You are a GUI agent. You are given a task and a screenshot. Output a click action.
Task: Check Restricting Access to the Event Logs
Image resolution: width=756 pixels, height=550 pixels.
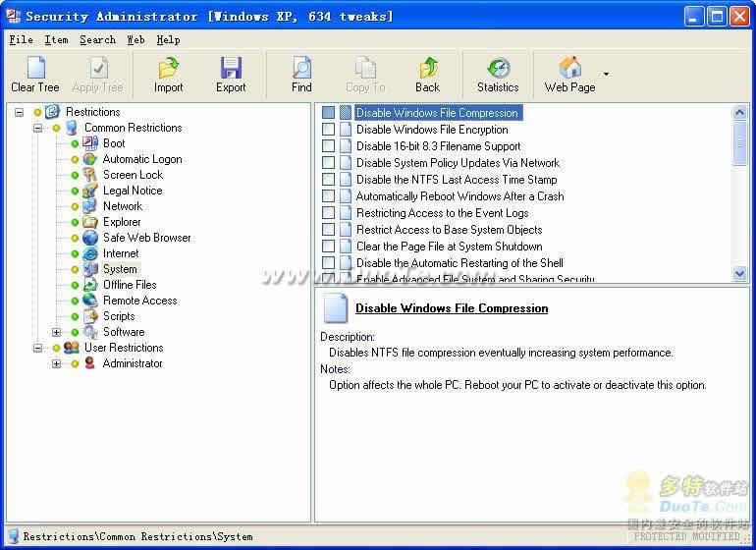(x=328, y=213)
